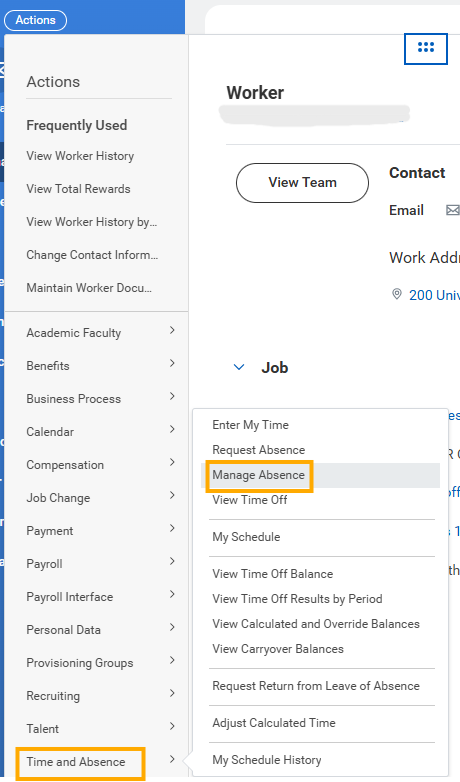Open the Academic Faculty category
This screenshot has height=782, width=460.
point(74,333)
